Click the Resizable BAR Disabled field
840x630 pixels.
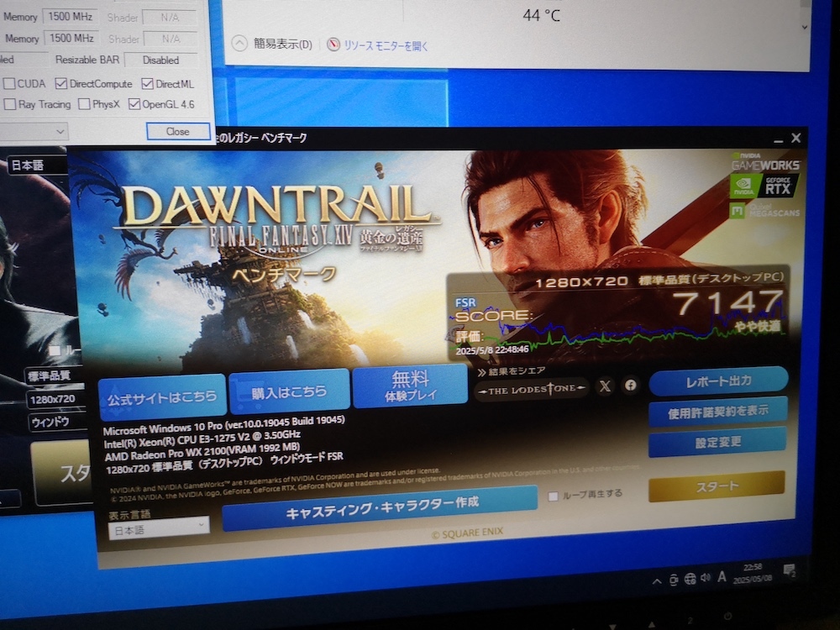pos(160,60)
